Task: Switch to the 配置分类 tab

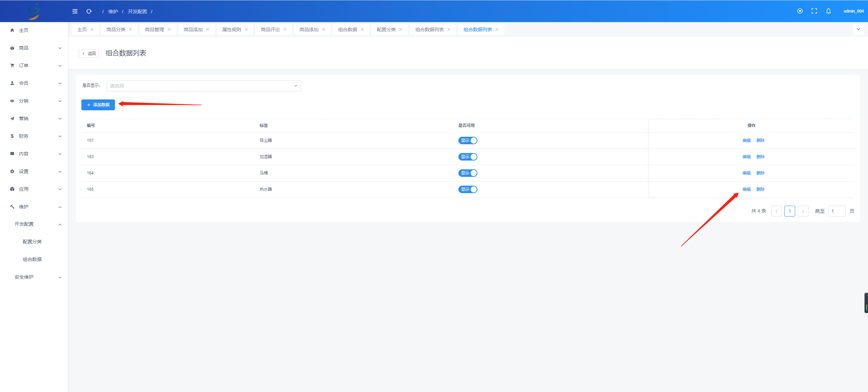Action: click(x=386, y=30)
